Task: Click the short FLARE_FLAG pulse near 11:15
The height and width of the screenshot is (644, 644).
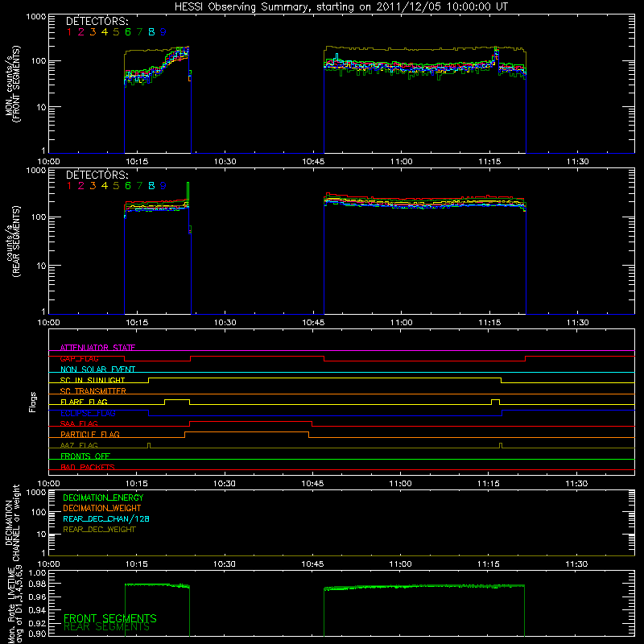Action: coord(495,400)
